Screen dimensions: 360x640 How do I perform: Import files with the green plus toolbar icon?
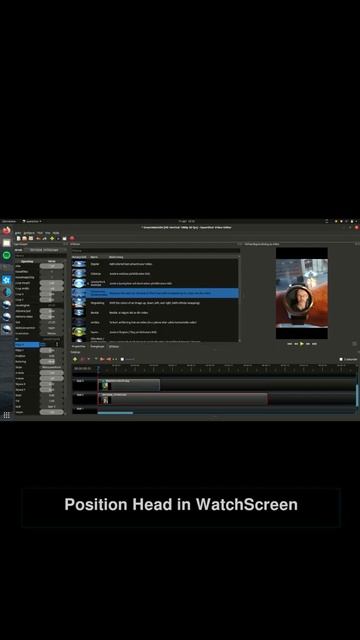52,238
